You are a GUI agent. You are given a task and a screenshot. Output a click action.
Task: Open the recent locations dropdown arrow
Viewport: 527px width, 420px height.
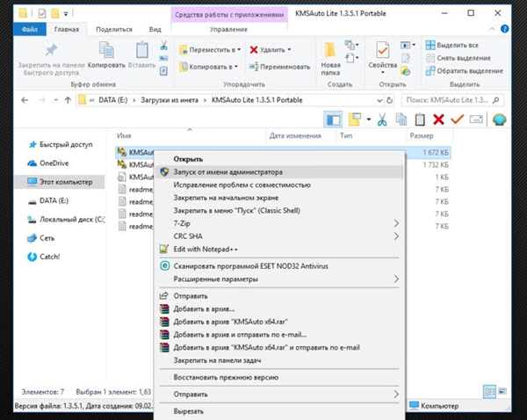[55, 100]
